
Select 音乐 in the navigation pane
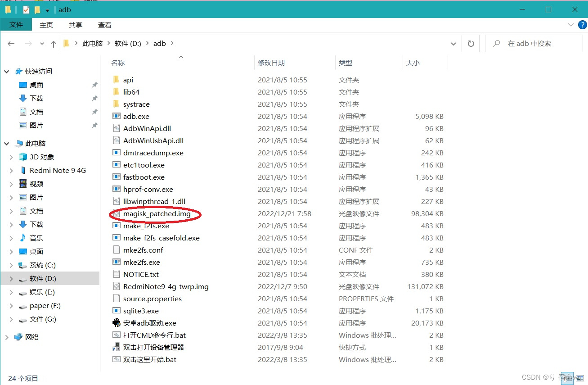[x=36, y=238]
